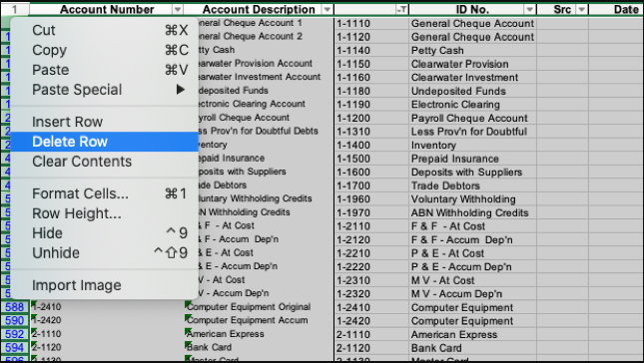Click the Deposits with Suppliers ID No. cell
The height and width of the screenshot is (363, 644).
[472, 173]
